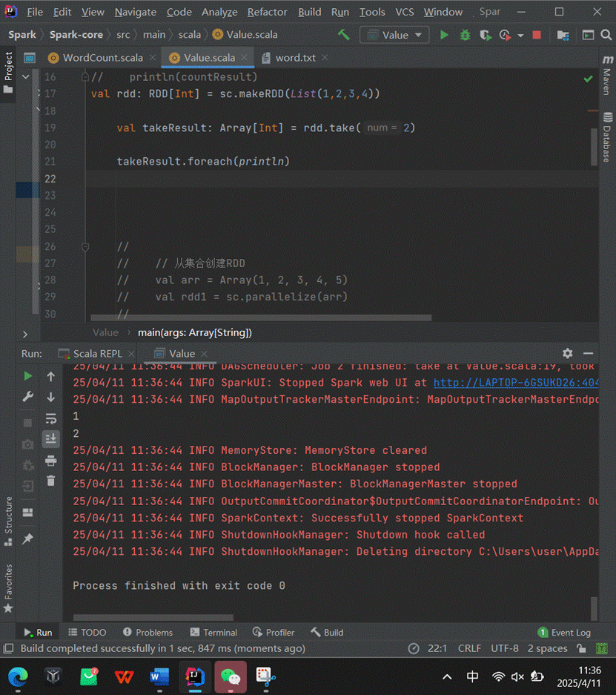Open Favorites side panel
Image resolution: width=616 pixels, height=695 pixels.
point(8,588)
